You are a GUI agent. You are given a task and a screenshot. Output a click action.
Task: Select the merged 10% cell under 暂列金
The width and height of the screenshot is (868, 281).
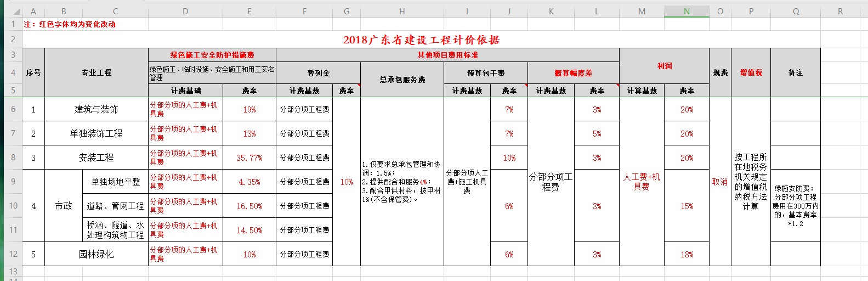pyautogui.click(x=347, y=182)
